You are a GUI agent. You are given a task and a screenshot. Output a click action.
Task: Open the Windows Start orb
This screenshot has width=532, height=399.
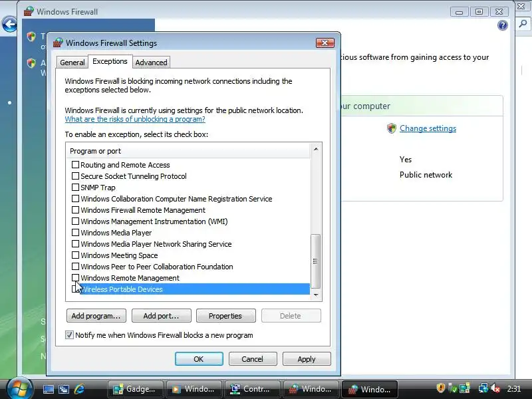(x=19, y=388)
